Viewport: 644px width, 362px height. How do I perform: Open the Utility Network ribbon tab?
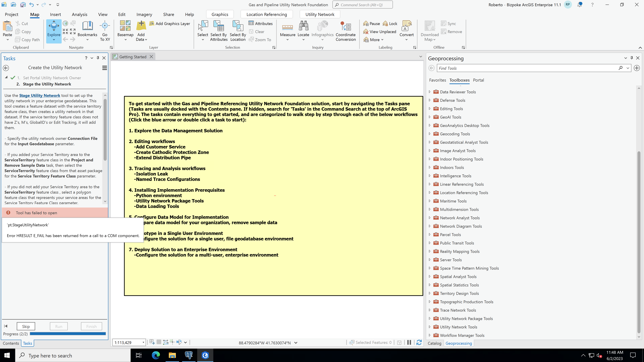[320, 14]
